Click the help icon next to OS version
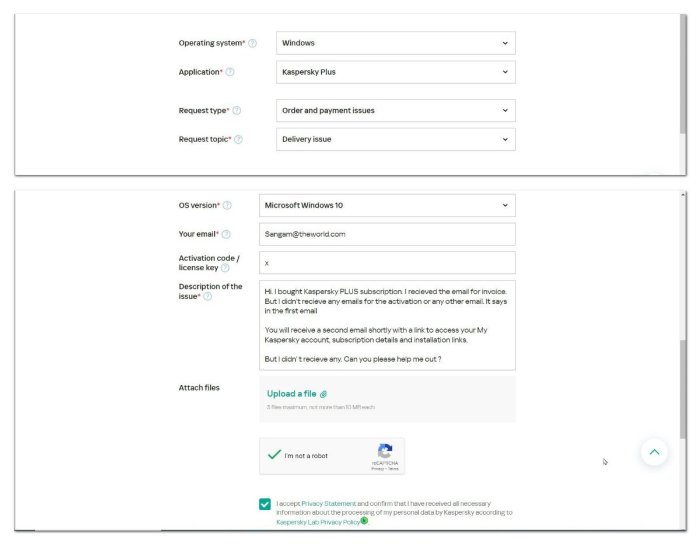This screenshot has height=545, width=700. (x=227, y=205)
